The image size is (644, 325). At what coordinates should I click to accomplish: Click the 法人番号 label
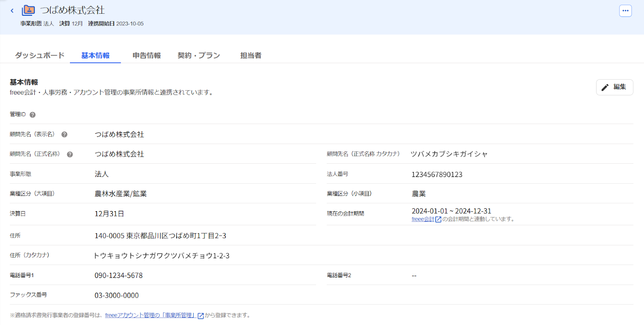[337, 174]
